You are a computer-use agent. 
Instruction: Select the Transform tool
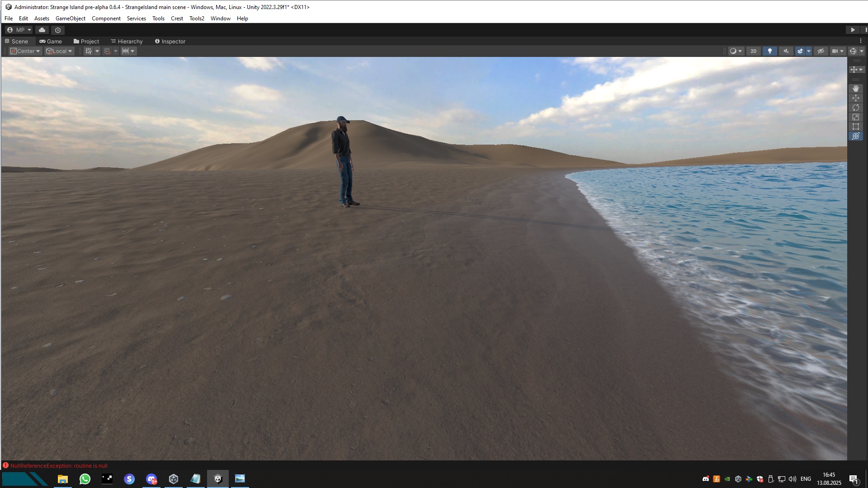click(x=855, y=136)
